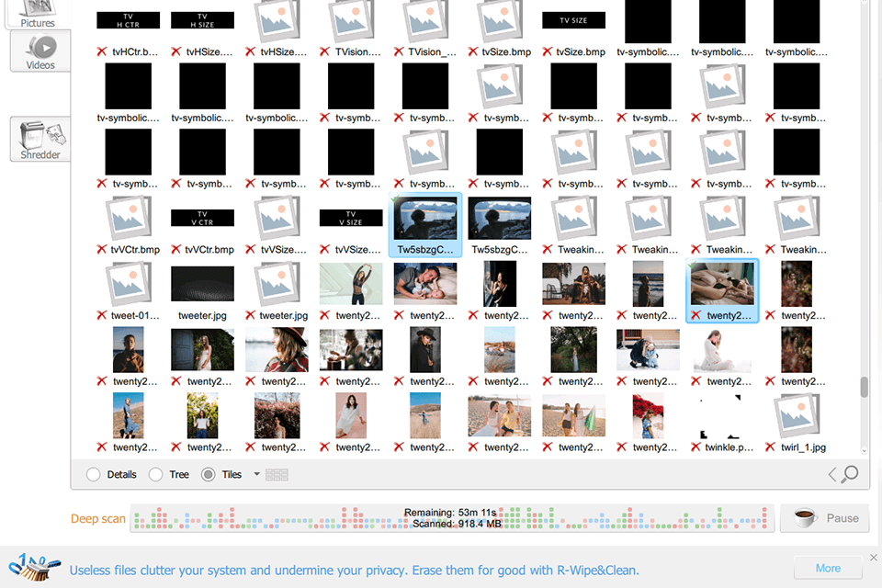Click the red X next to tweet-01

[x=101, y=315]
